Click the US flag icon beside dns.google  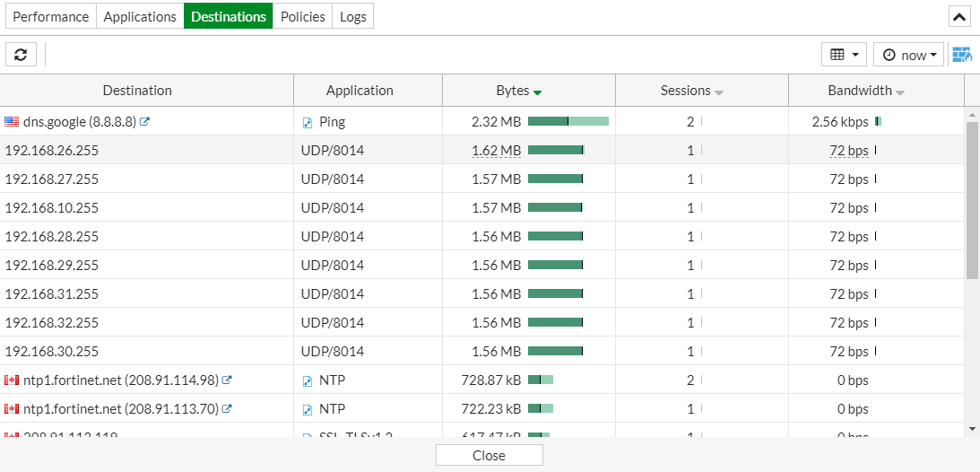pyautogui.click(x=12, y=121)
